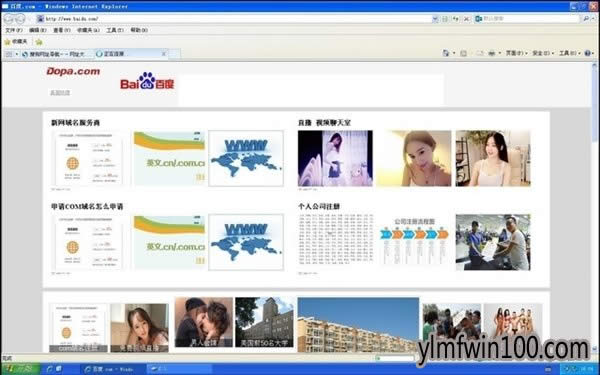This screenshot has width=600, height=375.
Task: Open the 文件(F) menu
Action: pos(14,30)
